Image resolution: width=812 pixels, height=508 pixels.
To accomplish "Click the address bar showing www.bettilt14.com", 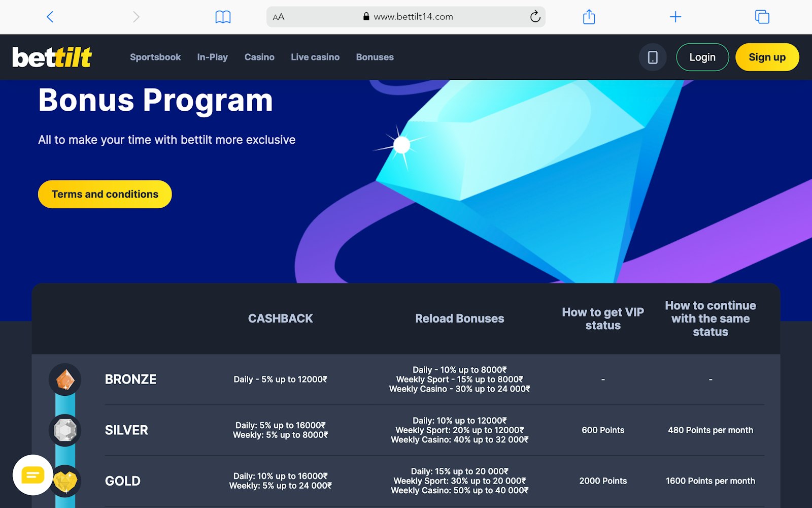I will point(414,16).
